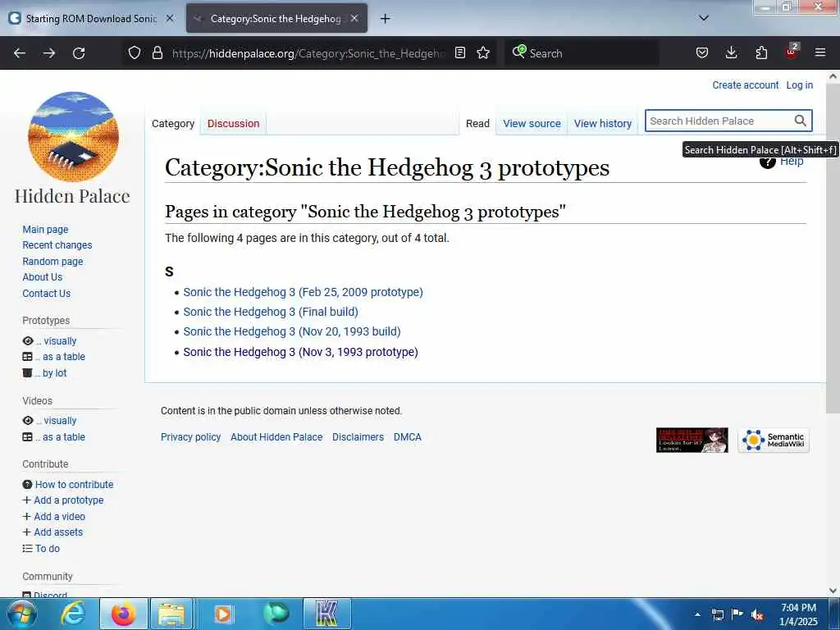The width and height of the screenshot is (840, 630).
Task: Close the Category:Sonic the Hedgehog tab
Action: pos(354,18)
